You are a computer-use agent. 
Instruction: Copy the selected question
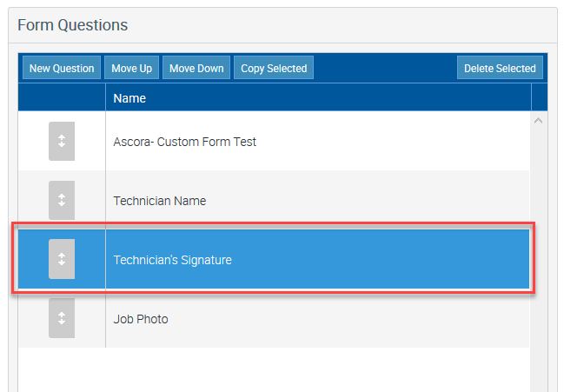(274, 68)
